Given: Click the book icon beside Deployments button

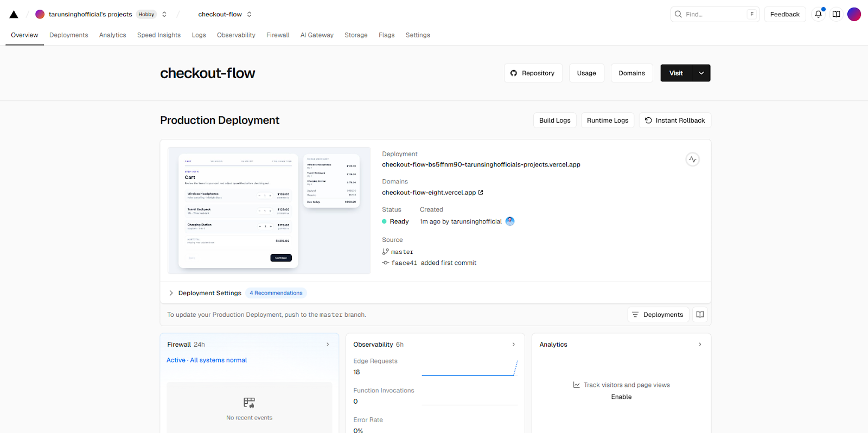Looking at the screenshot, I should 700,315.
